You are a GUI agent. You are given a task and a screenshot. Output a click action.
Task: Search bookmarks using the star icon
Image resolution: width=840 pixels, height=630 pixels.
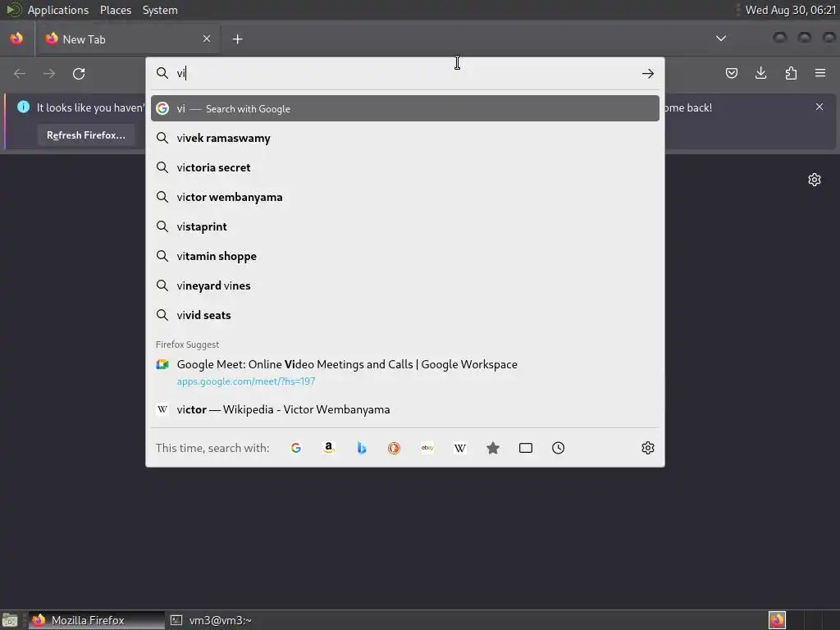click(493, 448)
